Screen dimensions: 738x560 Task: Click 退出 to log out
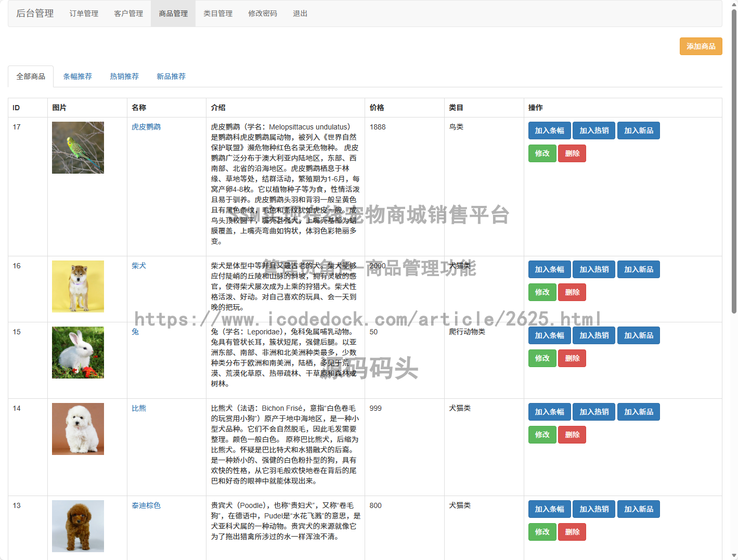click(300, 14)
